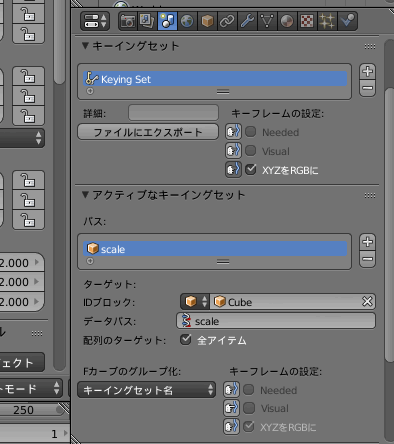Select the 'scale' path list entry

[215, 249]
